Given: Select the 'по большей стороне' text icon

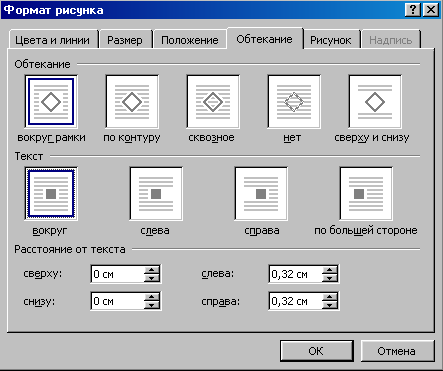Looking at the screenshot, I should [366, 194].
